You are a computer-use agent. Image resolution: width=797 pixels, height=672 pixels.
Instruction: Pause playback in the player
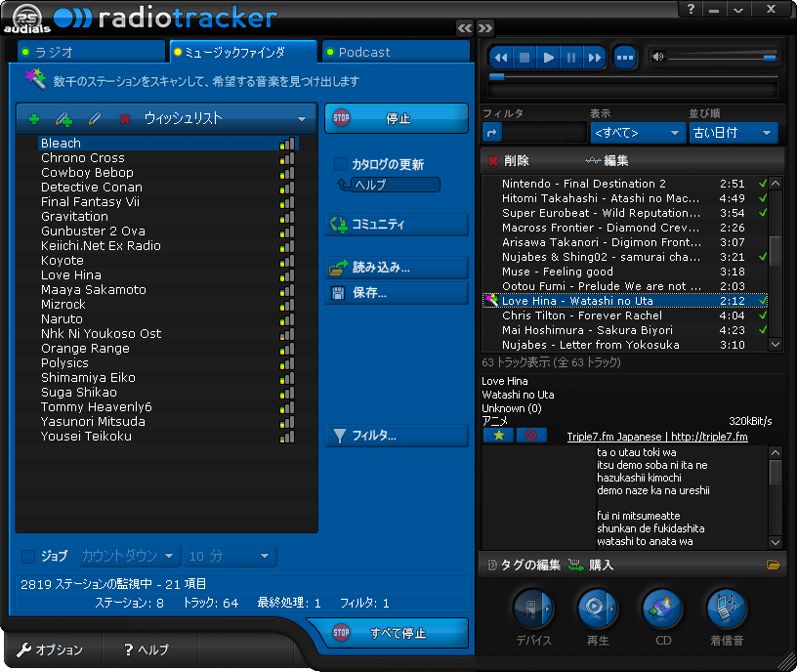point(571,58)
